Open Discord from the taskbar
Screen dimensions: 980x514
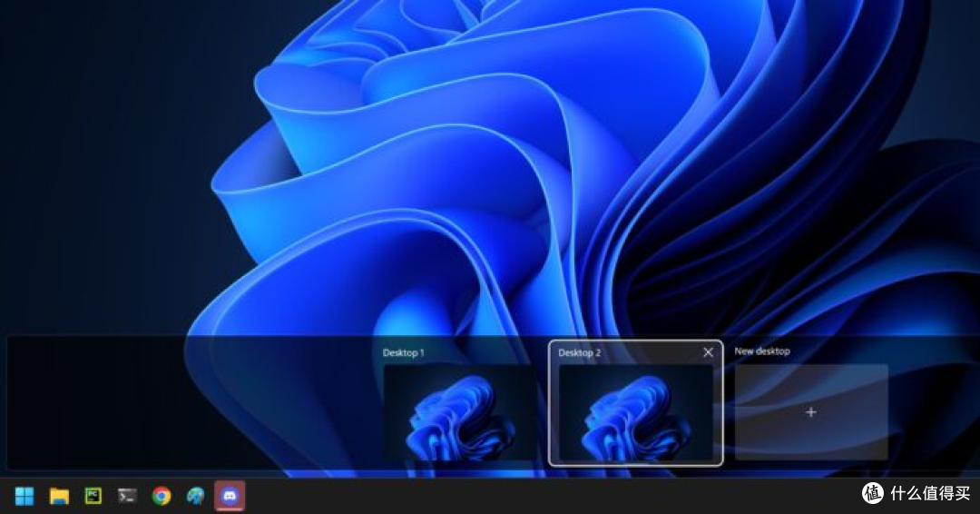230,496
